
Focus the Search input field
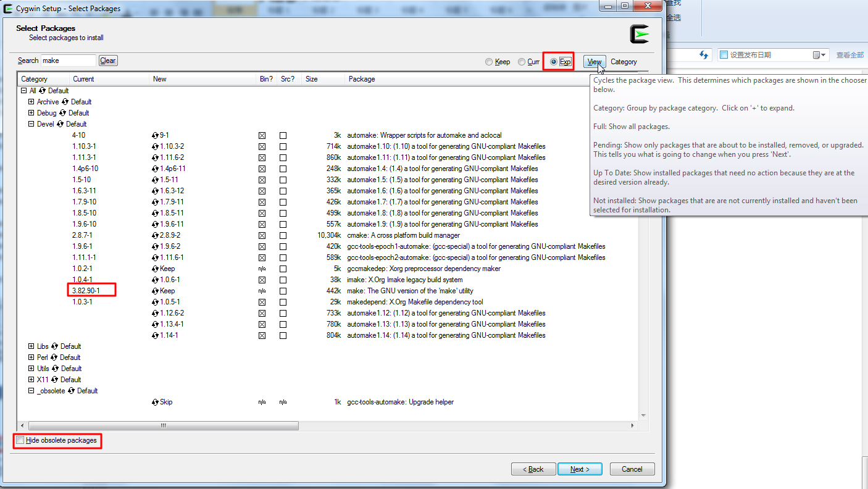click(69, 61)
